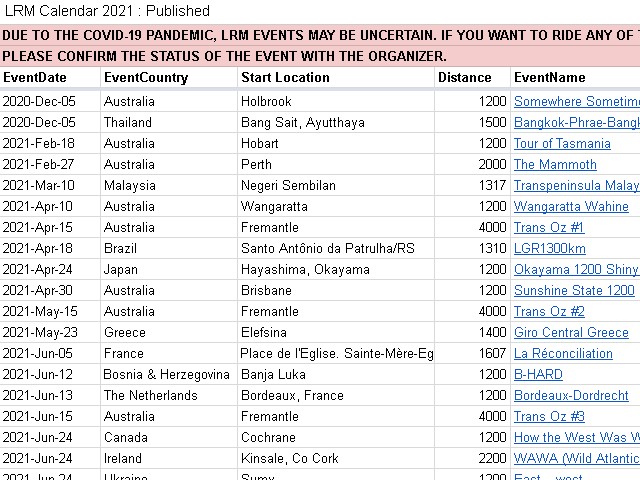Open The Mammoth event link
The image size is (640, 480).
[555, 164]
